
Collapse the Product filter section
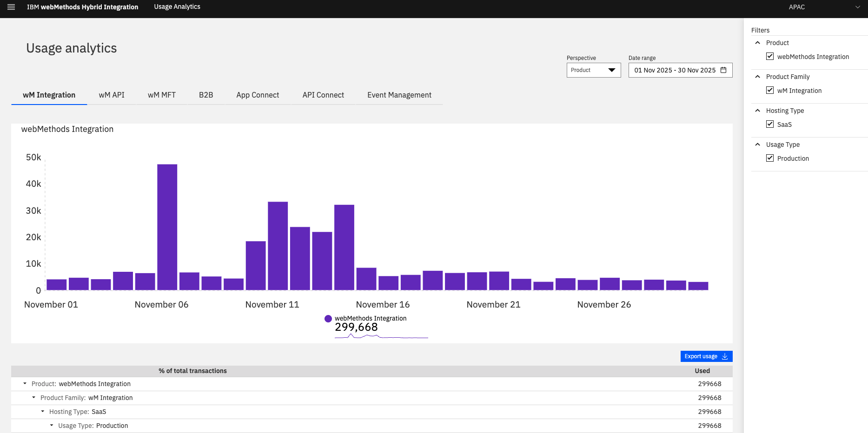(758, 43)
